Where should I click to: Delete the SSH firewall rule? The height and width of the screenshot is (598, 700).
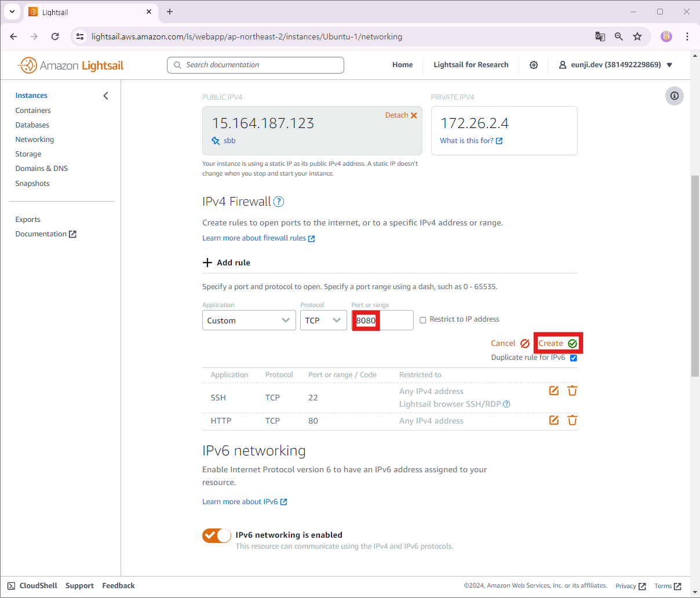pyautogui.click(x=573, y=391)
